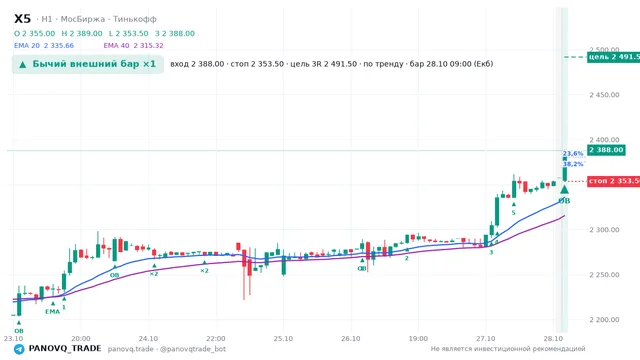Click the X5 ticker title
Image resolution: width=640 pixels, height=360 pixels.
22,19
